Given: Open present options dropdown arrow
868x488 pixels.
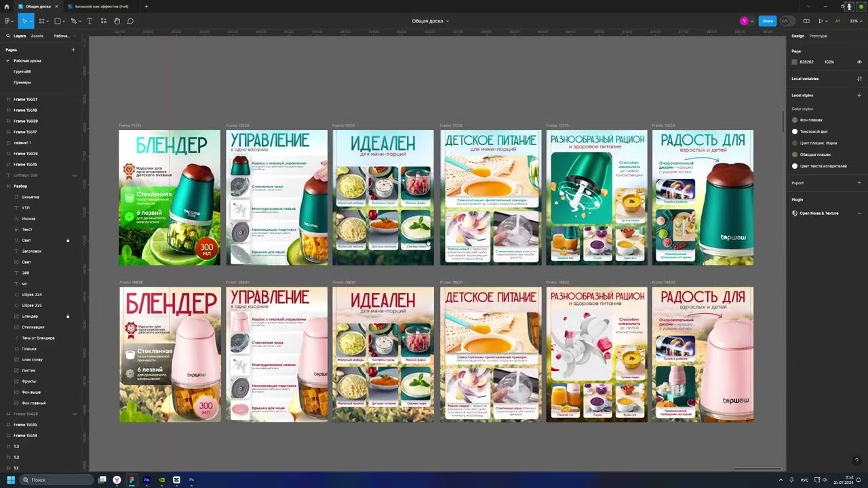Looking at the screenshot, I should point(827,22).
